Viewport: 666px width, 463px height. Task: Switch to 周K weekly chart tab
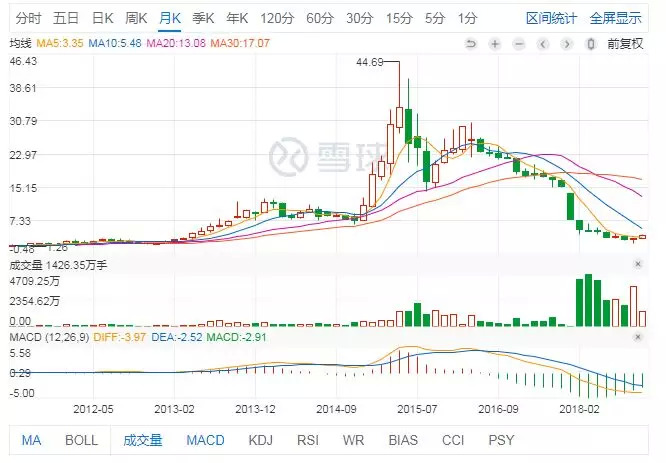coord(136,18)
